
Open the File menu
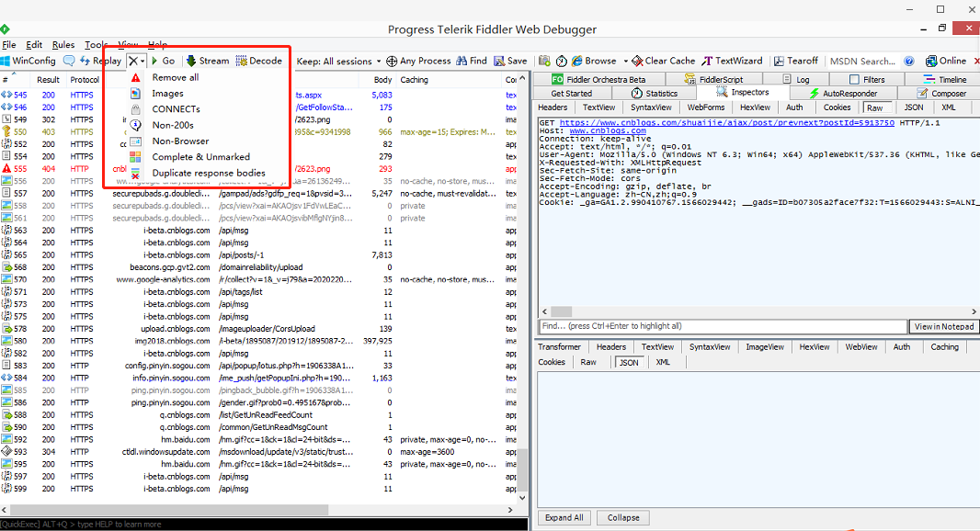click(9, 45)
